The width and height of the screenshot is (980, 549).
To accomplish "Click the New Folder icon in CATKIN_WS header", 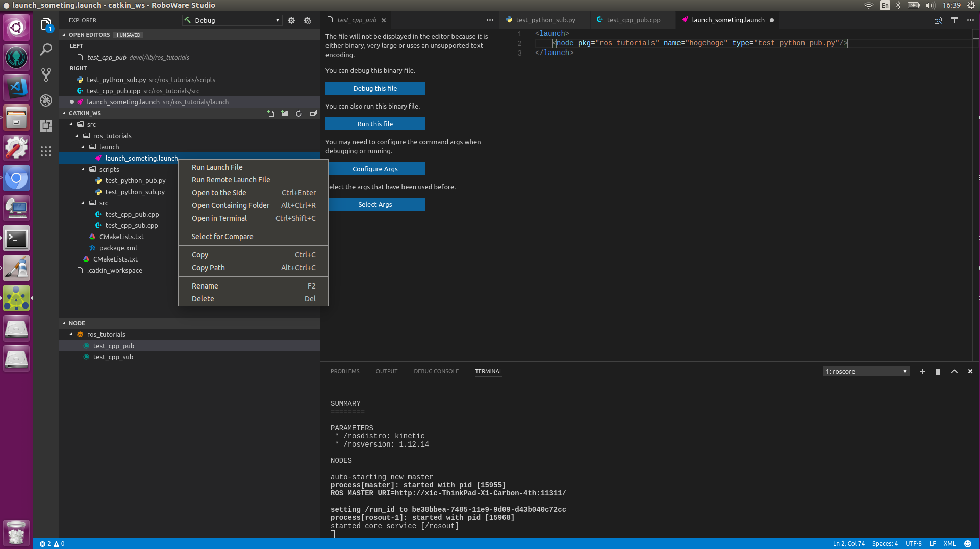I will coord(285,113).
